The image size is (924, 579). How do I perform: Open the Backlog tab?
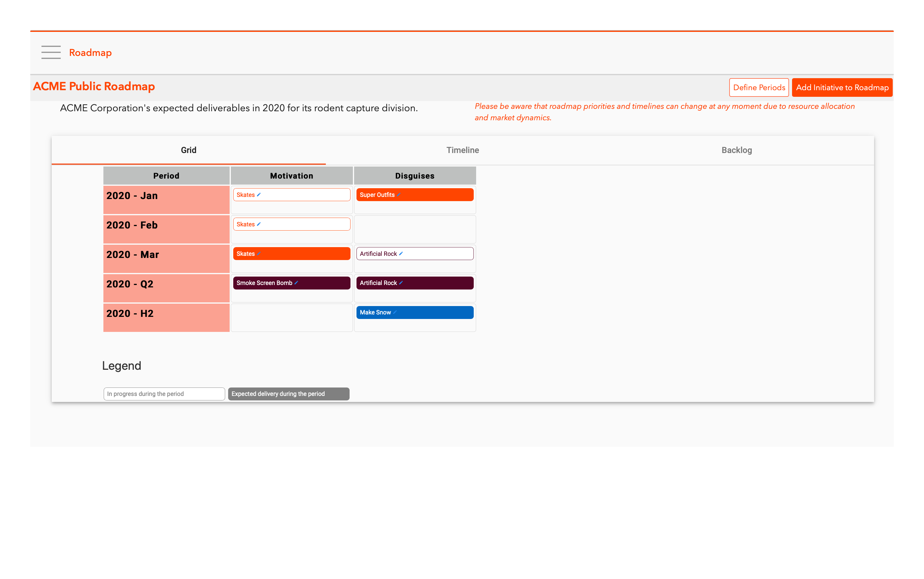[x=736, y=150]
